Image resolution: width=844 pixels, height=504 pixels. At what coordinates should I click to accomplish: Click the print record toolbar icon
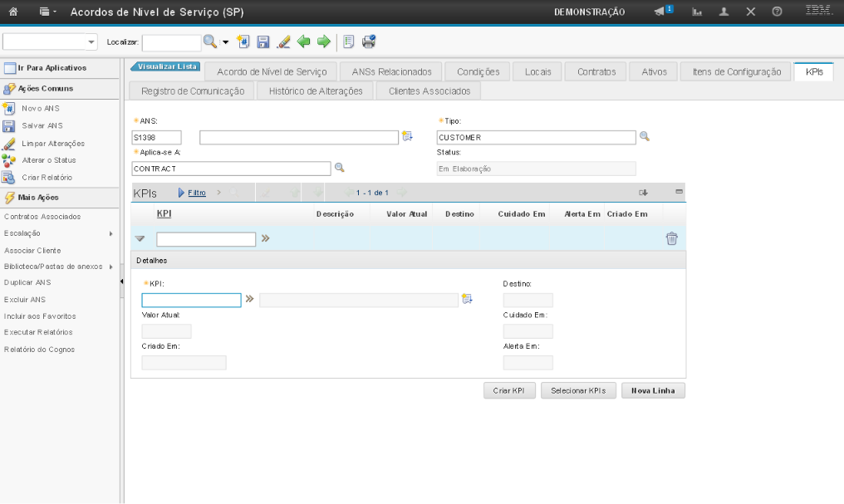pos(369,42)
